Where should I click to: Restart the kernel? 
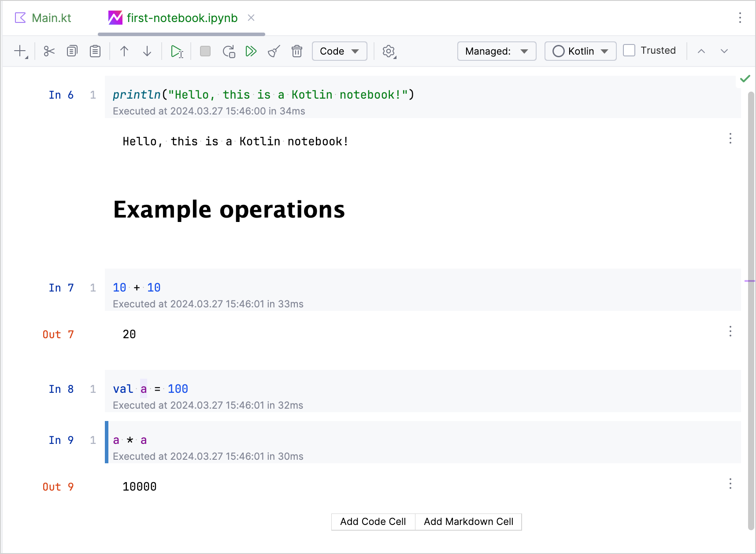pos(229,52)
